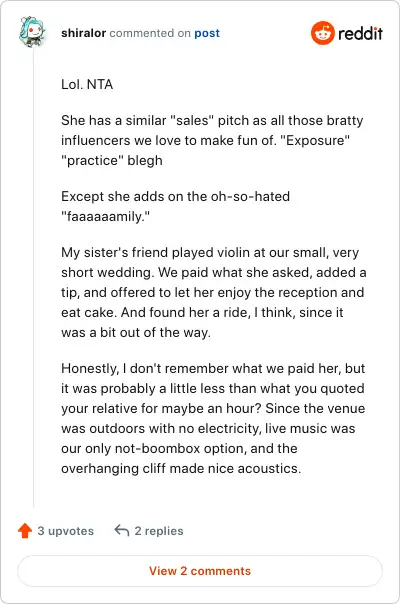The height and width of the screenshot is (604, 400).
Task: Click the "3 upvotes" count label
Action: [66, 531]
